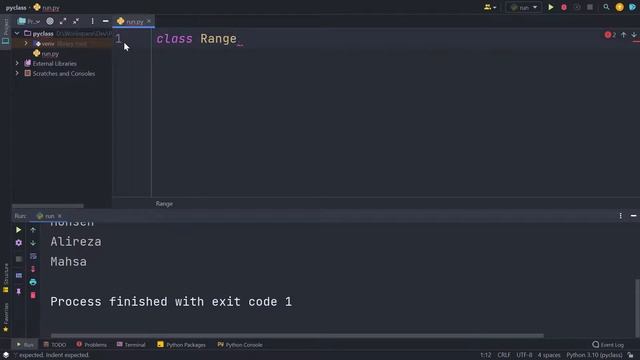Click the grey stop square in top toolbar
The height and width of the screenshot is (360, 640).
pyautogui.click(x=590, y=7)
